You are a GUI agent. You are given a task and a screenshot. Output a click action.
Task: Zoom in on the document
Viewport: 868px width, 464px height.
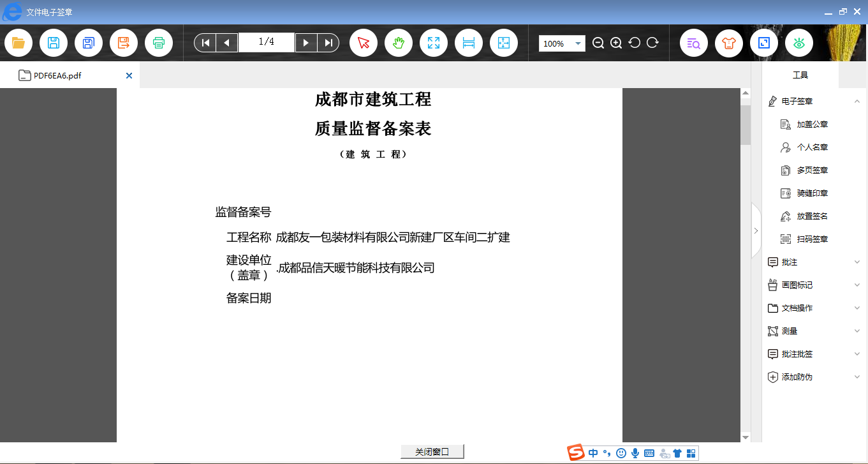click(615, 43)
